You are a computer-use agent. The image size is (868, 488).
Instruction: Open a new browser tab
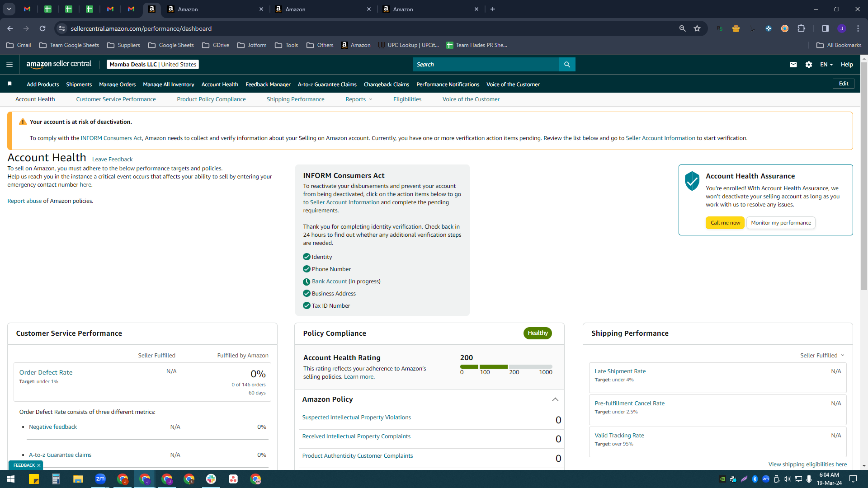493,9
